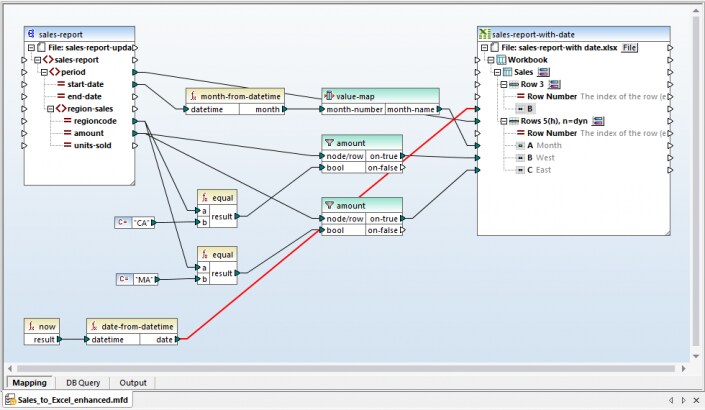Click the File button next to xlsx filename
Image resolution: width=705 pixels, height=410 pixels.
click(629, 47)
